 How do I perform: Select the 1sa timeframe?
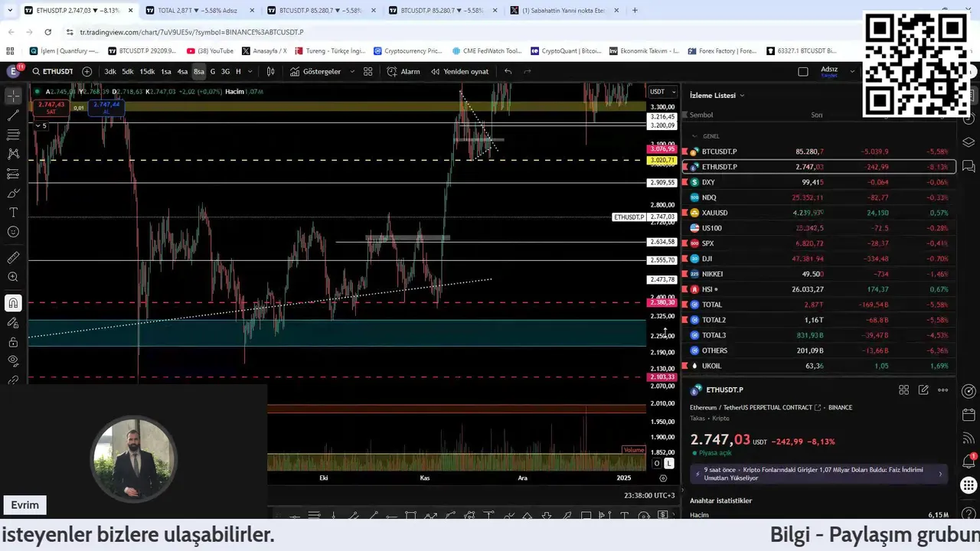tap(166, 71)
